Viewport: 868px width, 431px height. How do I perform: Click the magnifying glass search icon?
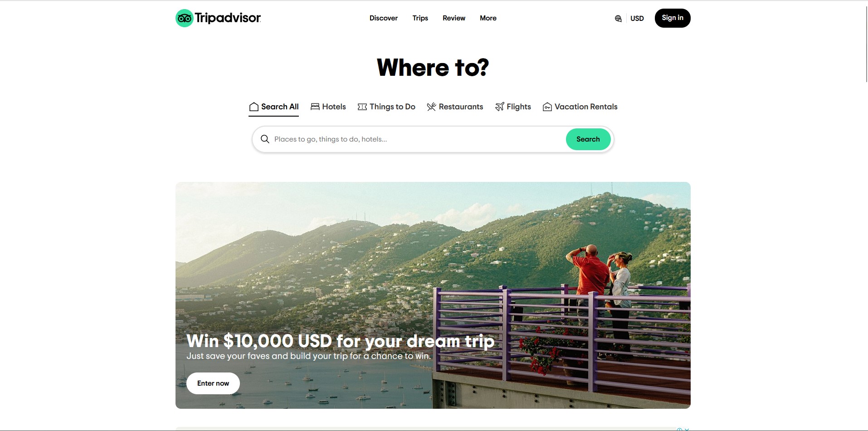pyautogui.click(x=265, y=139)
